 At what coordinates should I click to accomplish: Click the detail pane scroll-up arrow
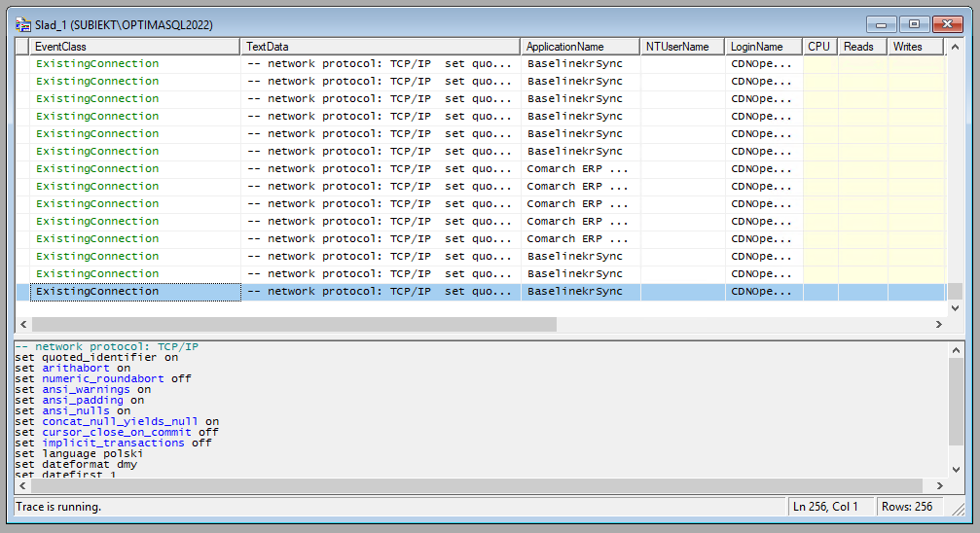pyautogui.click(x=956, y=350)
